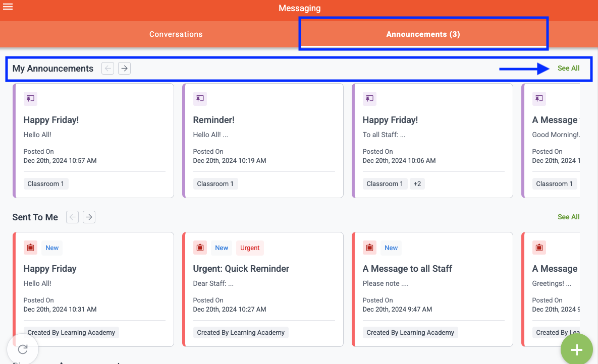Image resolution: width=598 pixels, height=364 pixels.
Task: Click the refresh icon button
Action: (x=23, y=349)
